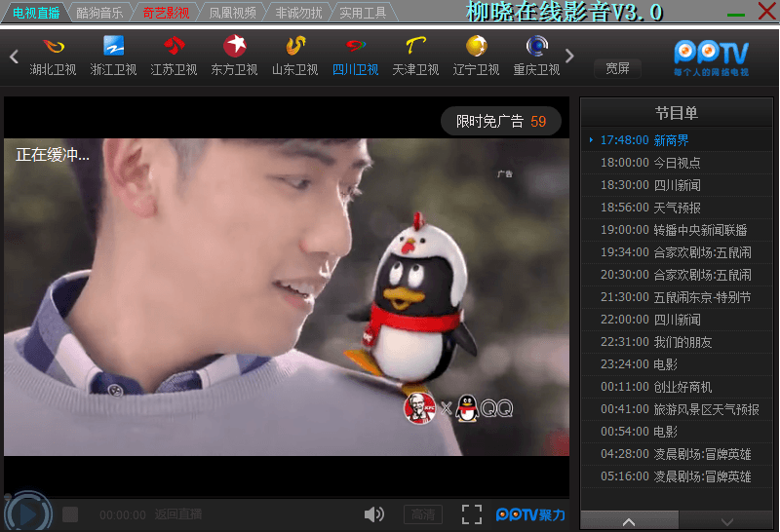
Task: Select program 22:00:00 四川新闻
Action: [x=677, y=320]
